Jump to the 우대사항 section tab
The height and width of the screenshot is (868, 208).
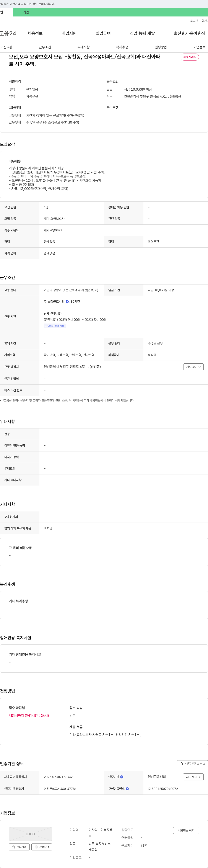click(x=83, y=47)
